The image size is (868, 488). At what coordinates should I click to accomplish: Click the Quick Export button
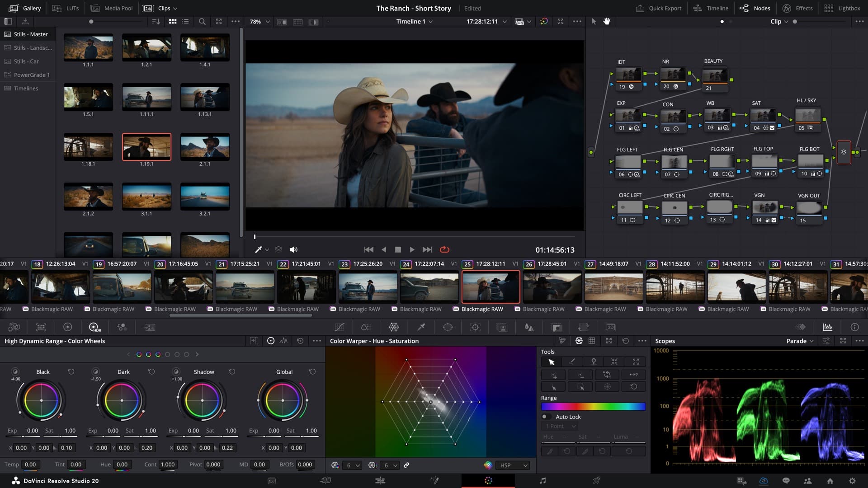[x=658, y=8]
